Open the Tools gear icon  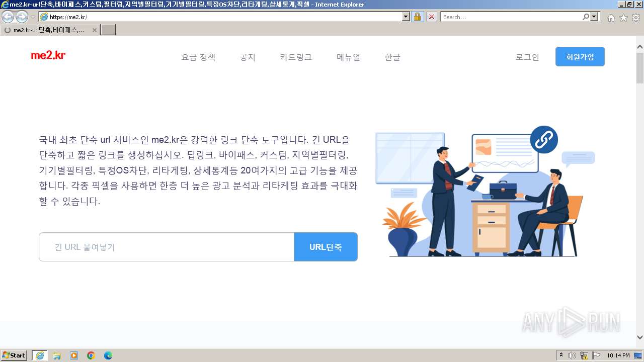(x=636, y=18)
